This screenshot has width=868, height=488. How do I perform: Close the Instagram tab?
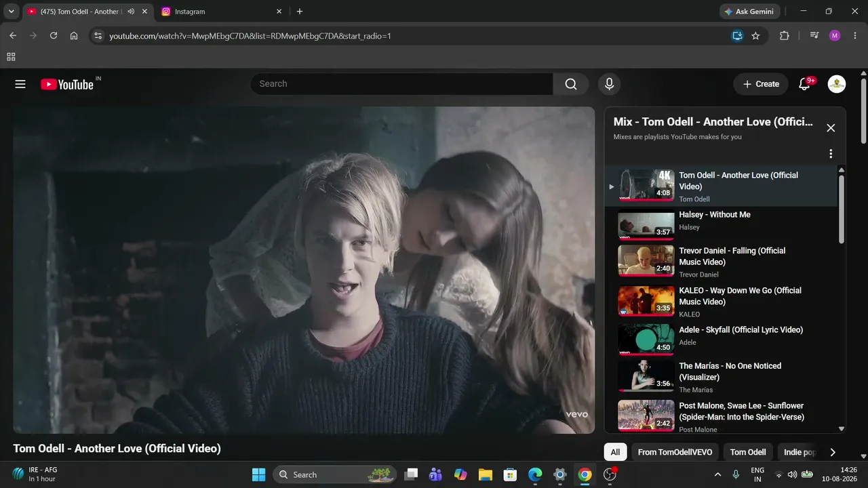pyautogui.click(x=279, y=12)
